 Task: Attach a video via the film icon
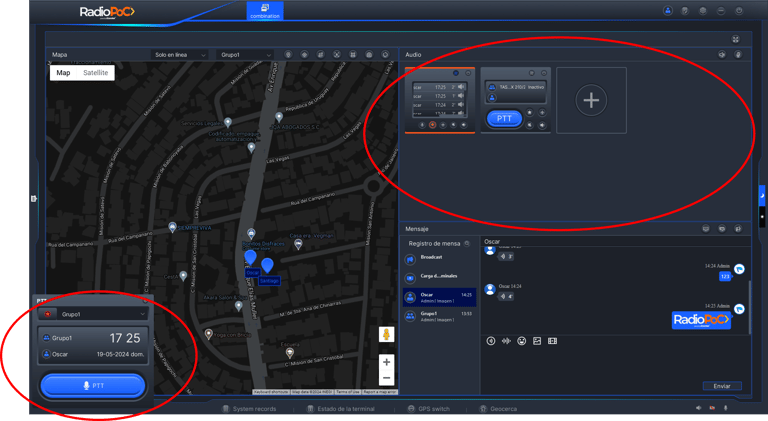pyautogui.click(x=552, y=341)
